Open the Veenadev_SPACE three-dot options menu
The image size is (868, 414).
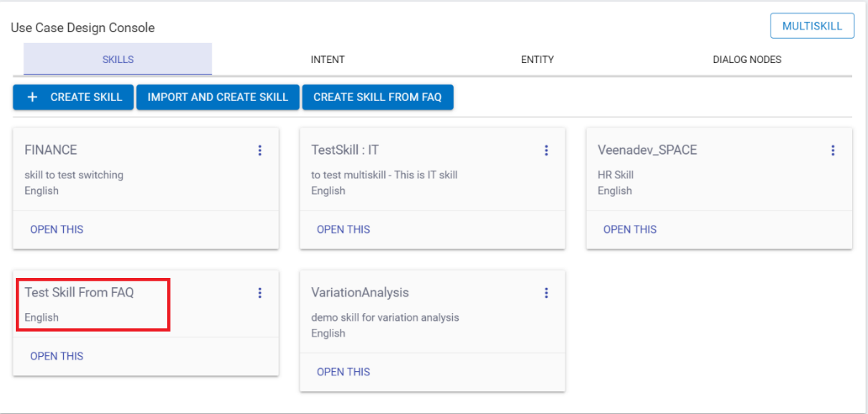[833, 150]
